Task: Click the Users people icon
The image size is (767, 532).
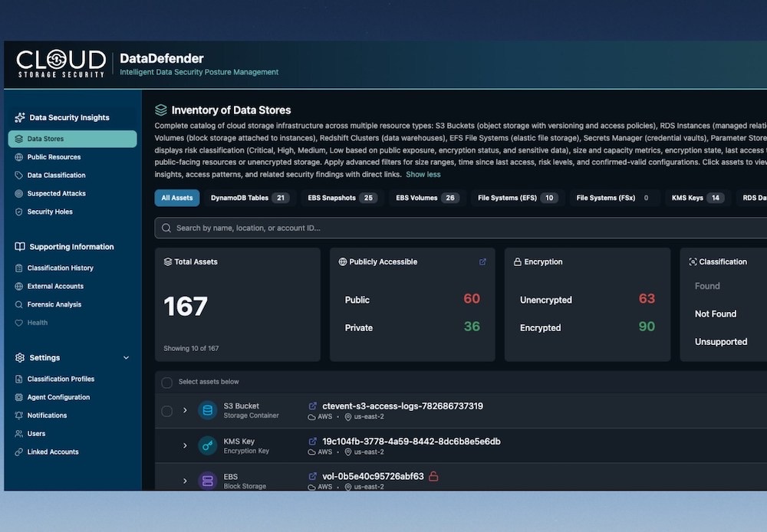Action: pyautogui.click(x=18, y=434)
